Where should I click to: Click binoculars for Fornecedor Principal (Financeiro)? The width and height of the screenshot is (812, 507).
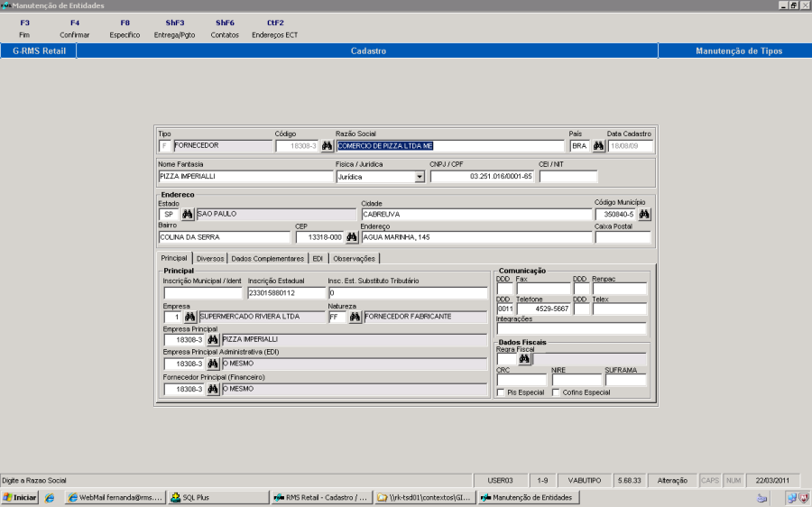coord(213,389)
